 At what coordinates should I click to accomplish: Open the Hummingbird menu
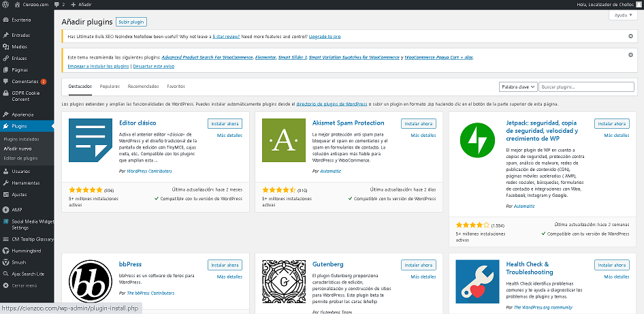coord(27,251)
